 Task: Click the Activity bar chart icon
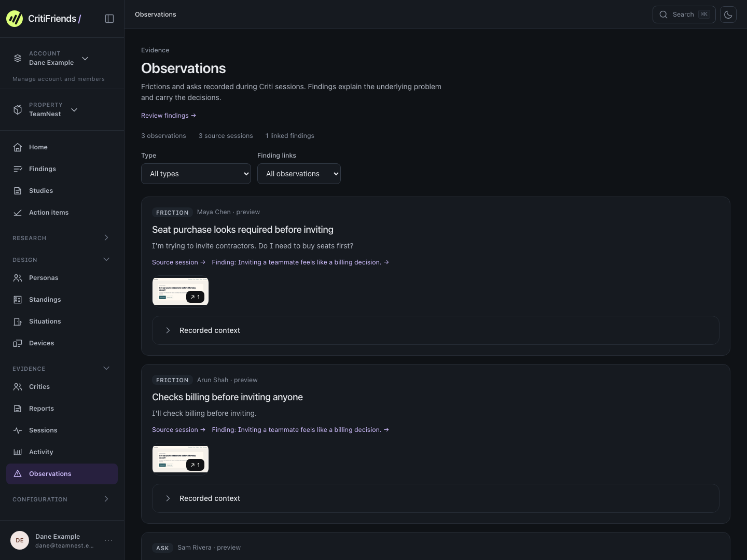pos(18,452)
